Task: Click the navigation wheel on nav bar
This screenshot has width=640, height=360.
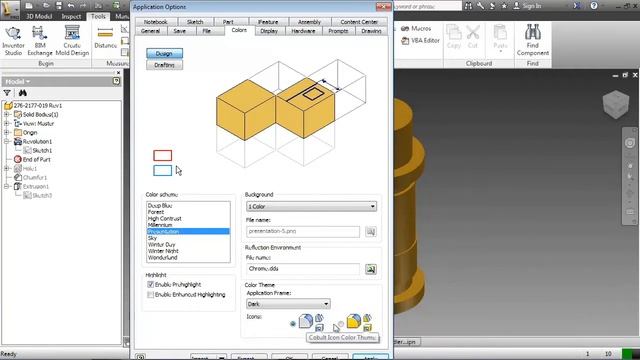Action: (x=630, y=143)
